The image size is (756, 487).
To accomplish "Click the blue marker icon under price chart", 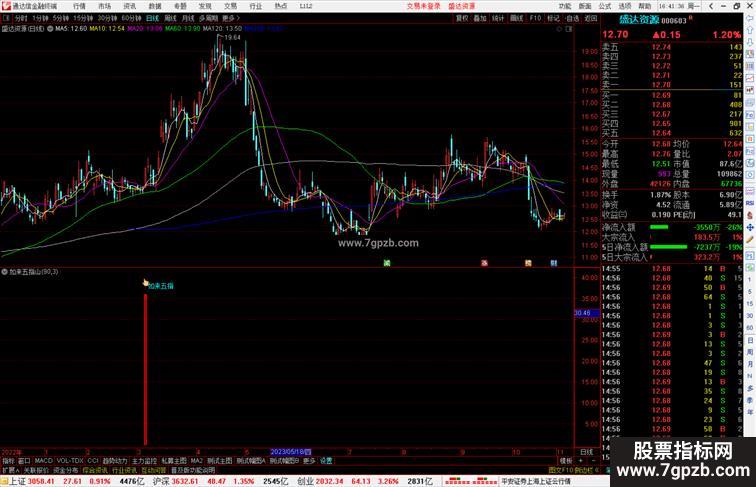I will pyautogui.click(x=554, y=263).
